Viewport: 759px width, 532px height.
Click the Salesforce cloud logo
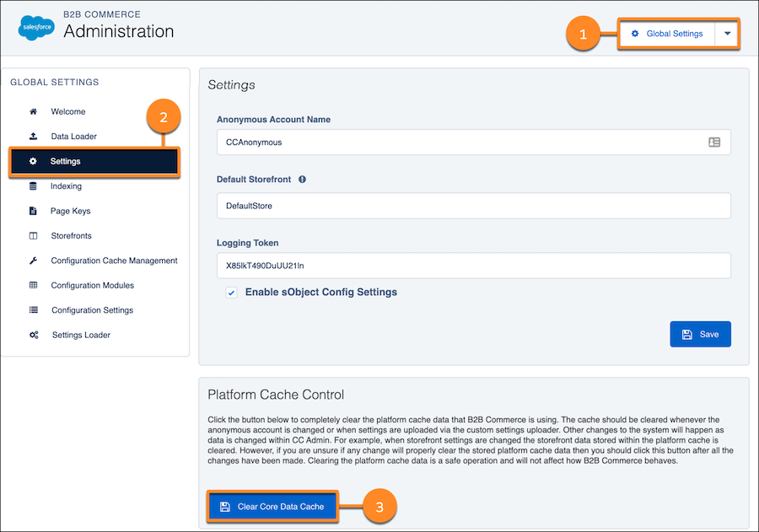point(36,28)
